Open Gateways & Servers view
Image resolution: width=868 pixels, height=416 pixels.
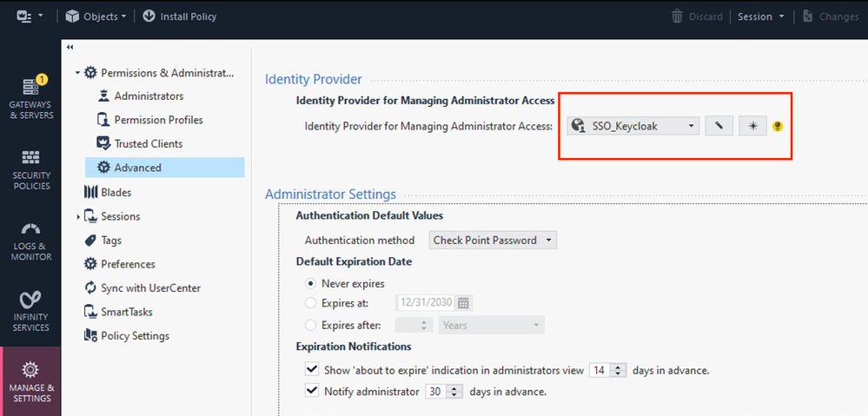coord(30,98)
